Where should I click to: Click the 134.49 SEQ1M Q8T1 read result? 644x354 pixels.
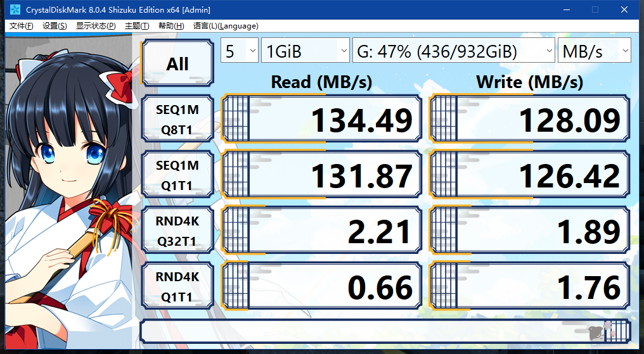[321, 119]
